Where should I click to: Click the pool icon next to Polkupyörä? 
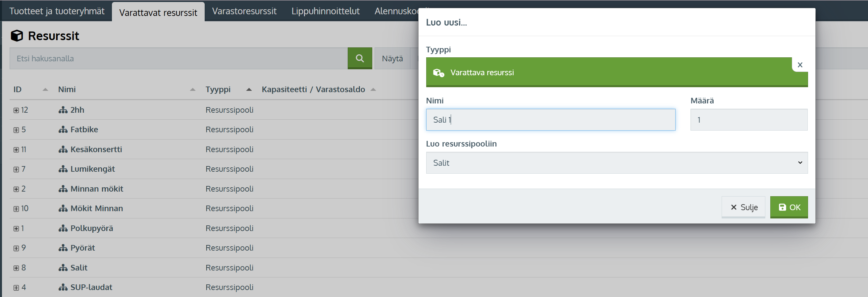[63, 228]
